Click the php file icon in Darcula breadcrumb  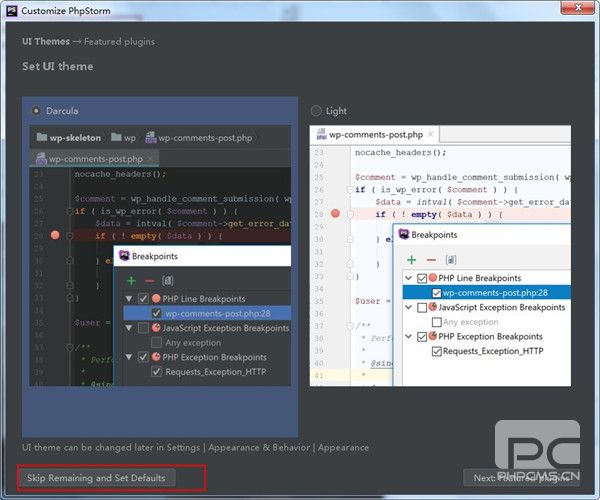pyautogui.click(x=151, y=137)
